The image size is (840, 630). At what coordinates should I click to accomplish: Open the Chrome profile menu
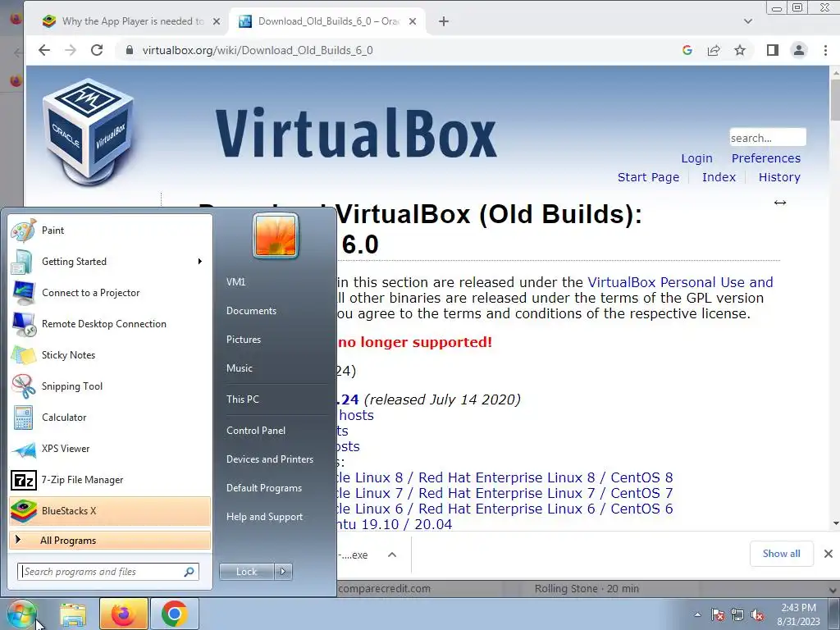tap(799, 50)
